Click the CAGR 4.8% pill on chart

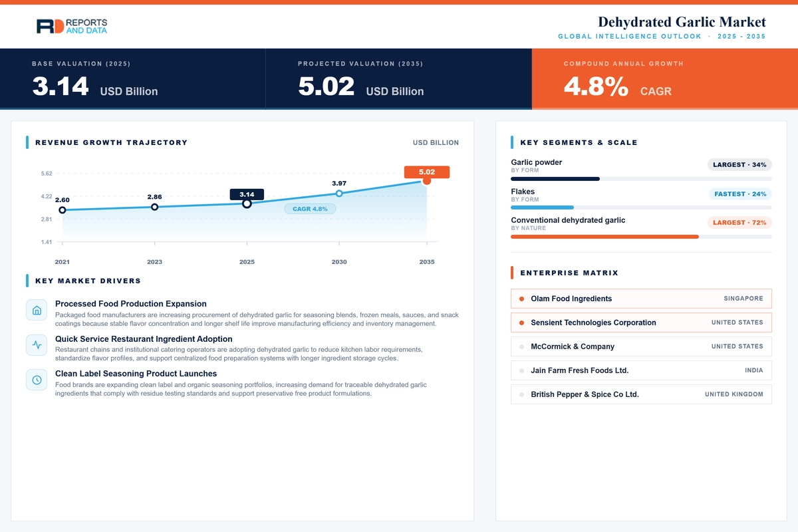[310, 209]
